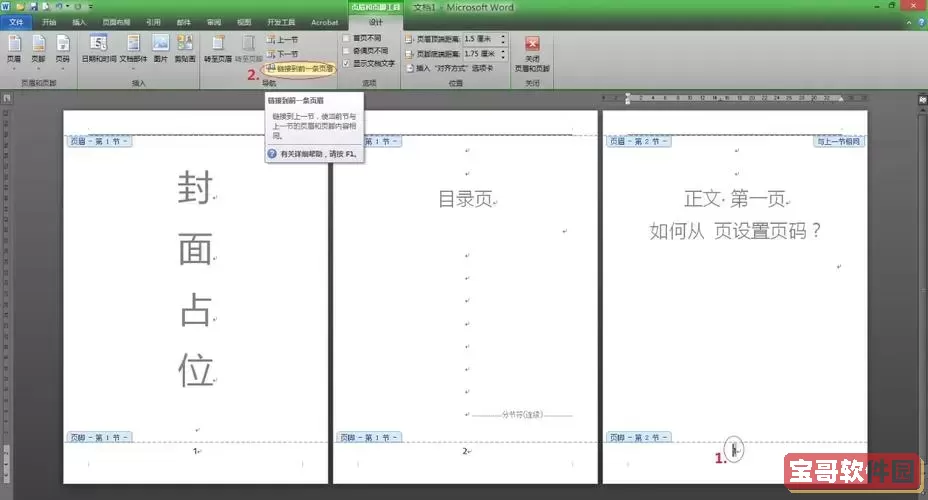The width and height of the screenshot is (928, 500).
Task: Click the right indent marker on ruler
Action: click(x=840, y=99)
